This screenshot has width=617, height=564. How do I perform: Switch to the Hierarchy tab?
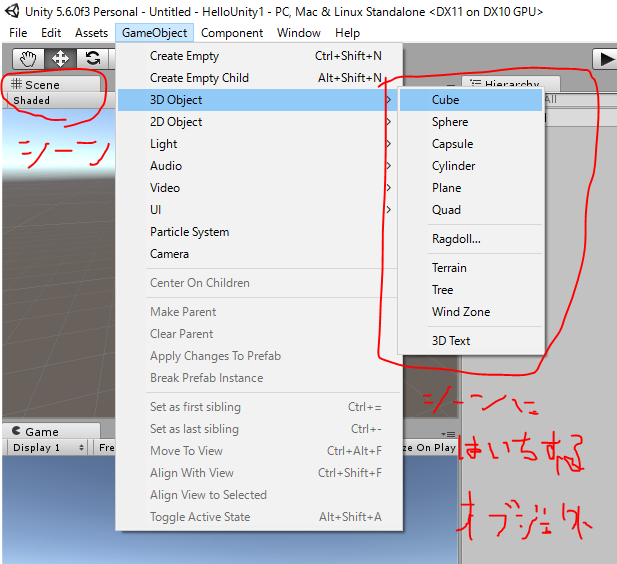point(511,83)
